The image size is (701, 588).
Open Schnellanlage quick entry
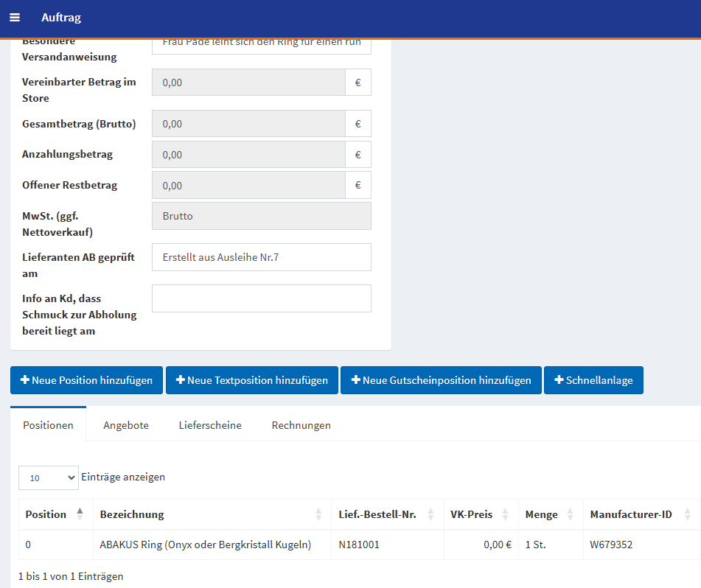[593, 380]
